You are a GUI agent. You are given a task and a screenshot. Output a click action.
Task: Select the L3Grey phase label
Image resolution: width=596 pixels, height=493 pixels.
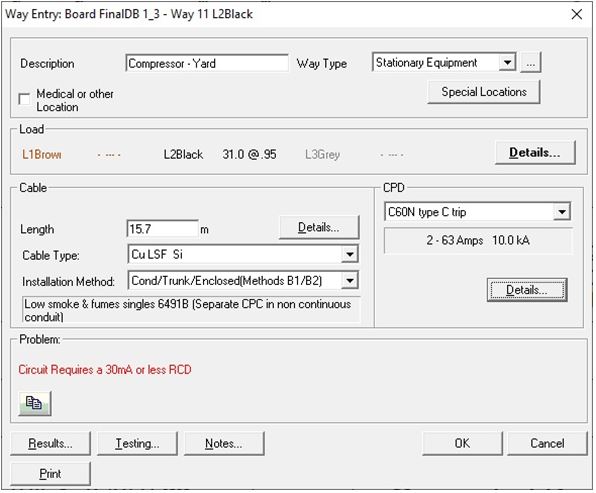[322, 154]
